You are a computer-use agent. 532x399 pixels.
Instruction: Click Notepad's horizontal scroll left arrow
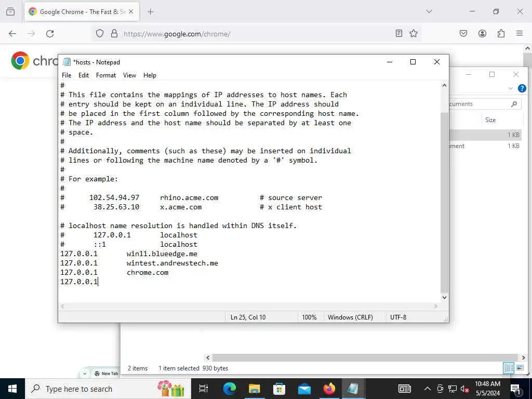(62, 306)
